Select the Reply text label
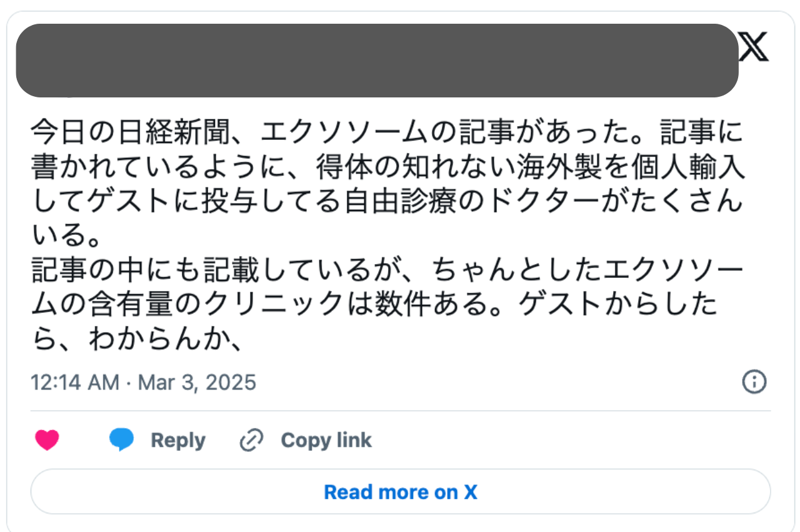The image size is (800, 532). [178, 441]
